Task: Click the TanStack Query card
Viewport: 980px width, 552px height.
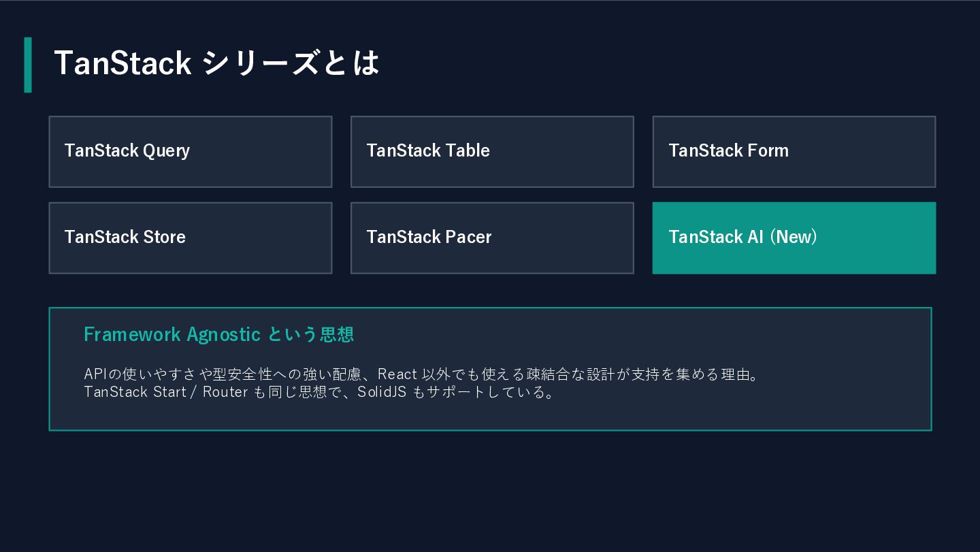Action: pos(190,151)
